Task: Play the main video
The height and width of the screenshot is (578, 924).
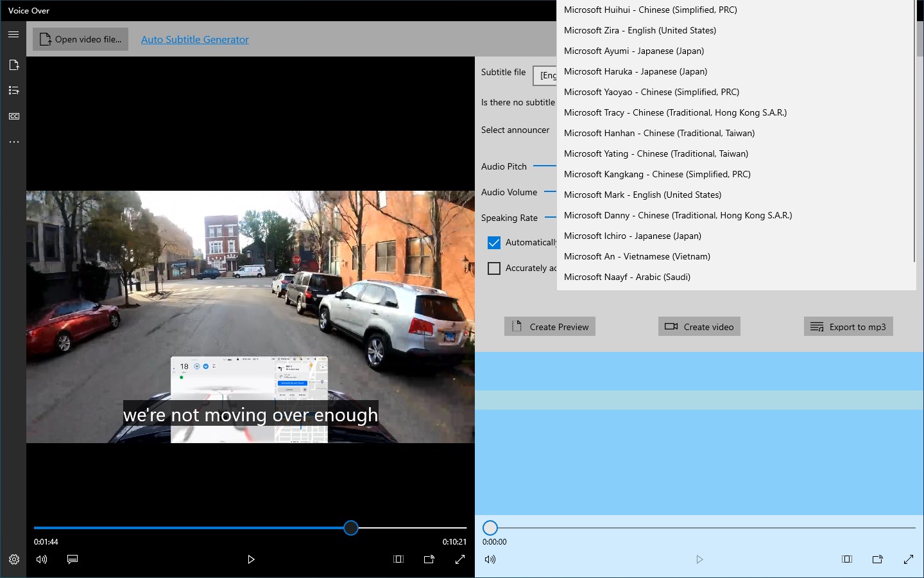Action: click(x=251, y=559)
